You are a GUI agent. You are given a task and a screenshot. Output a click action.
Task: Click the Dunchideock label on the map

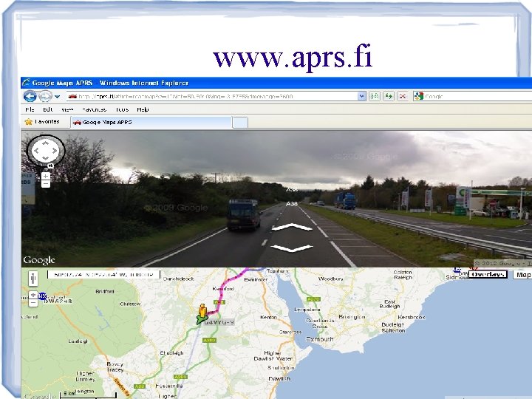point(179,279)
